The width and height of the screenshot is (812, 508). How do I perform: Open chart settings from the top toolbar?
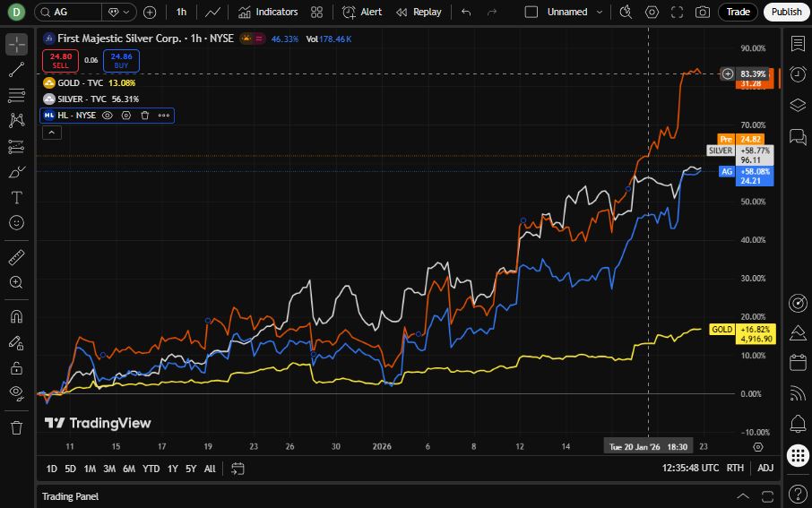[x=652, y=12]
